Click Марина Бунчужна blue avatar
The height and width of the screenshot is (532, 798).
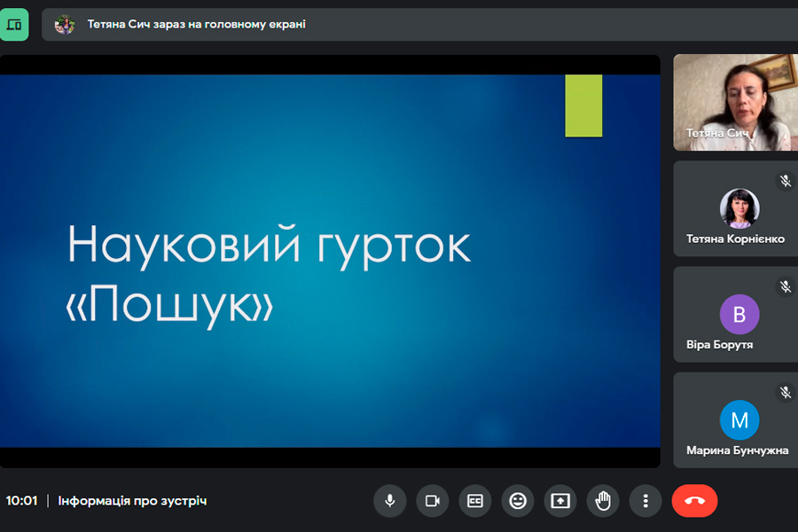point(739,420)
